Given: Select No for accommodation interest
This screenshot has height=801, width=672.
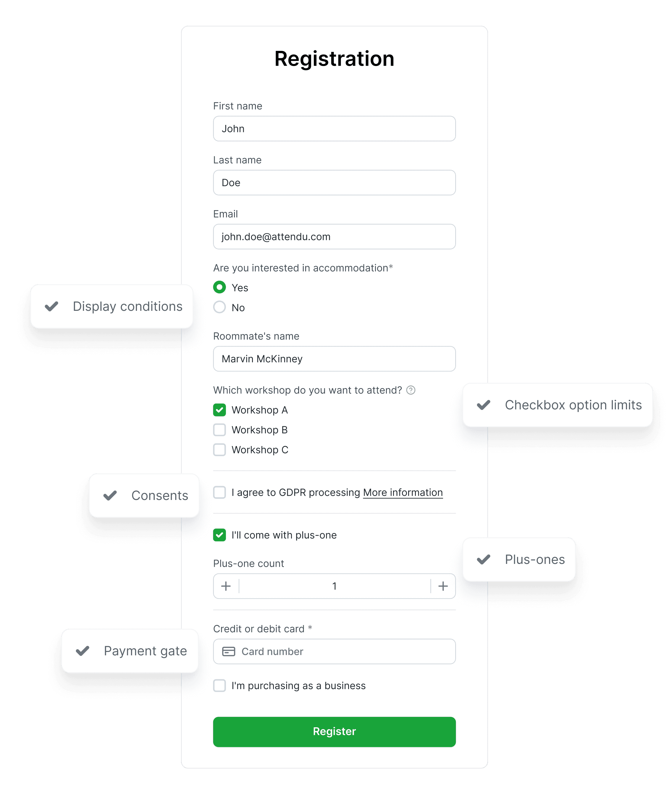Looking at the screenshot, I should point(219,307).
